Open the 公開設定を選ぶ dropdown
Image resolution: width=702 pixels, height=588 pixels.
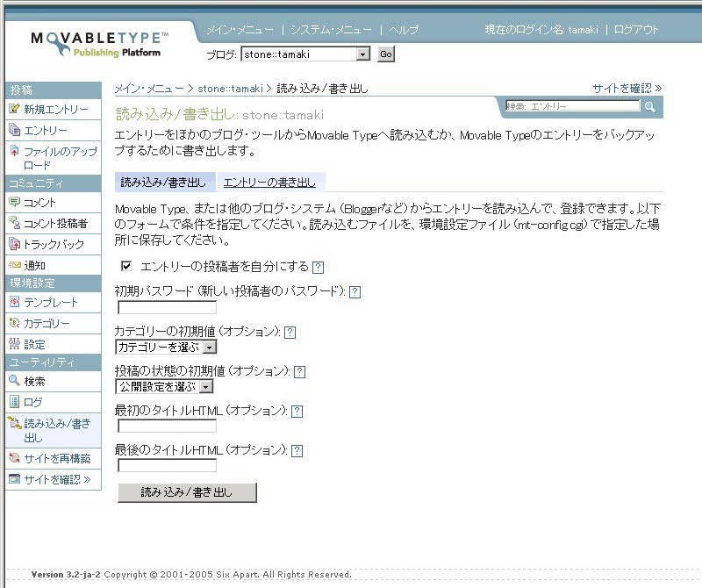pos(164,386)
